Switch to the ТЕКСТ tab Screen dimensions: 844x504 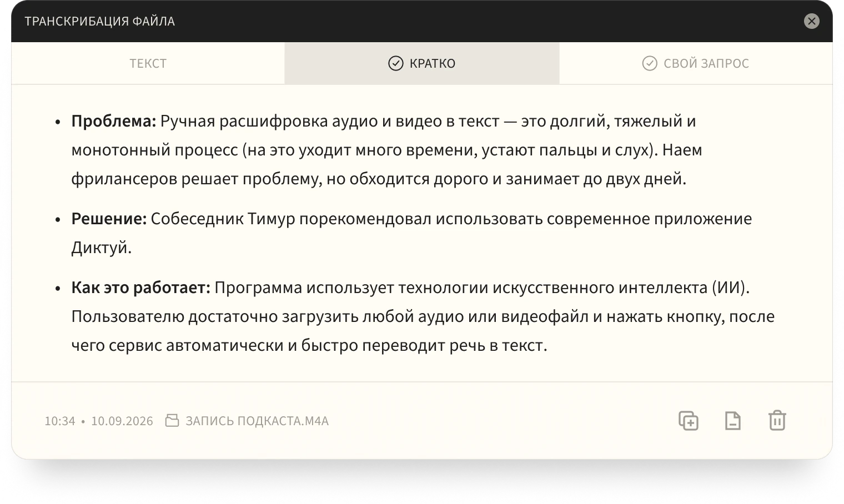pos(148,63)
